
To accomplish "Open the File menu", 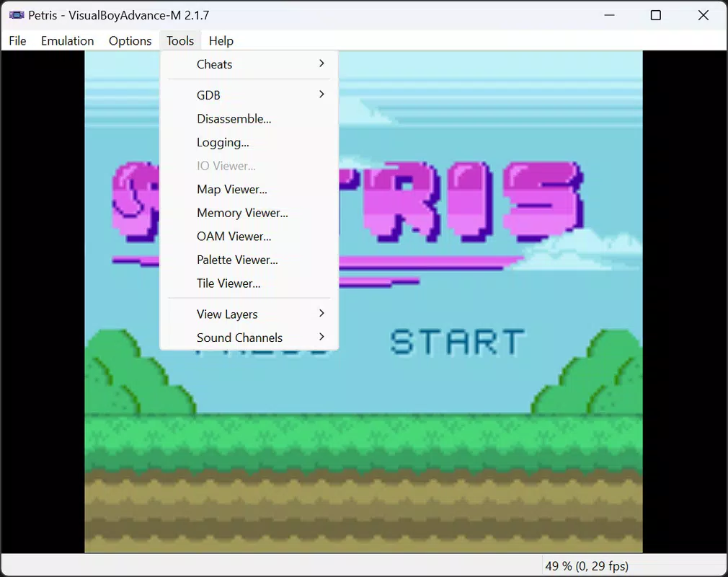I will click(17, 41).
